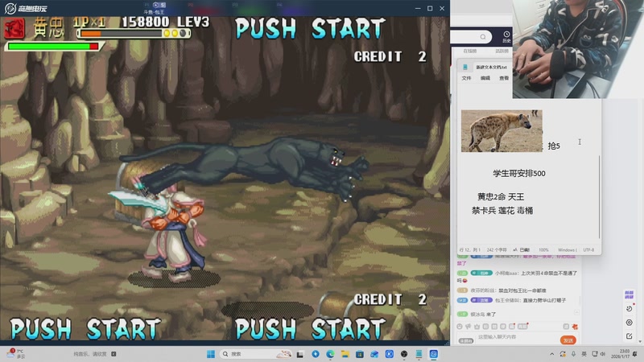Viewport: 644px width, 362px height.
Task: Click the chat message from 夜莽的粉丝
Action: (x=502, y=290)
